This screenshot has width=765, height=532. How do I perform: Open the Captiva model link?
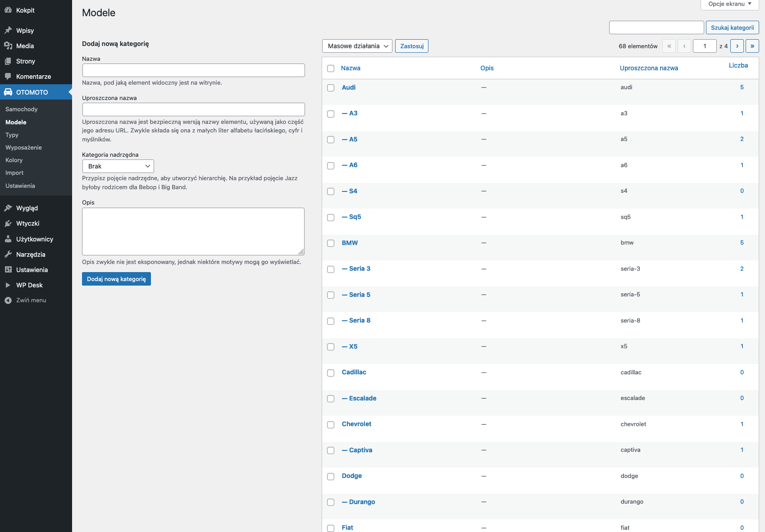point(357,450)
